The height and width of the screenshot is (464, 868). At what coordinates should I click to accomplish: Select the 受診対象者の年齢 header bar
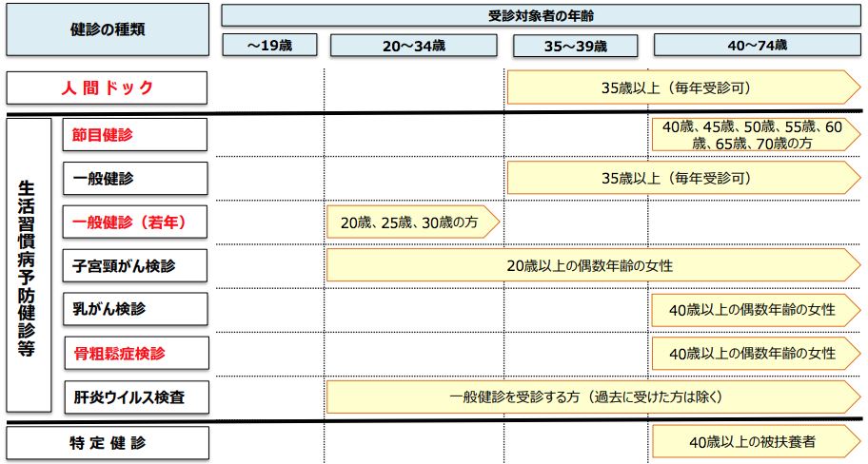542,15
